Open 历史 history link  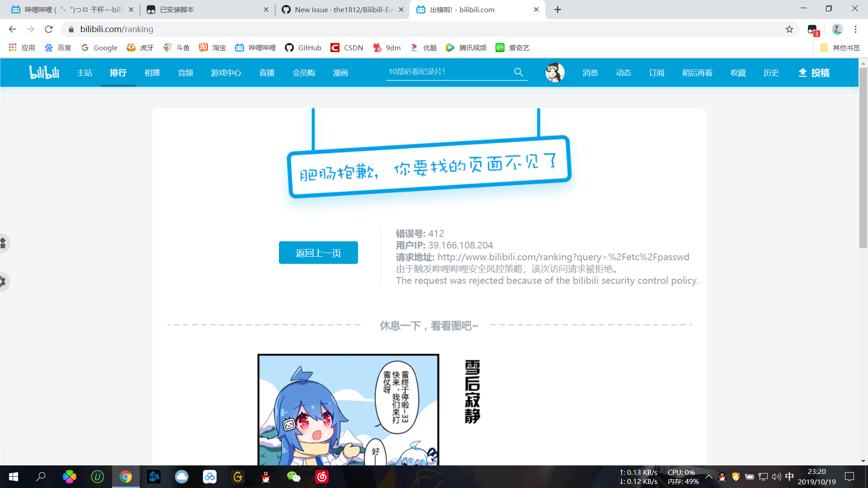[771, 73]
